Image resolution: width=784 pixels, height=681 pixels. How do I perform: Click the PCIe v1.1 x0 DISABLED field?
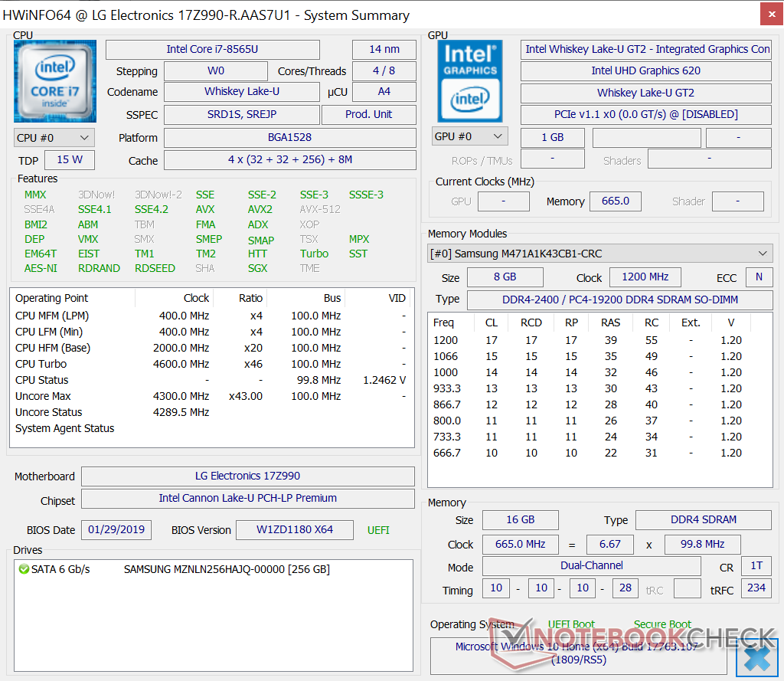pos(646,114)
